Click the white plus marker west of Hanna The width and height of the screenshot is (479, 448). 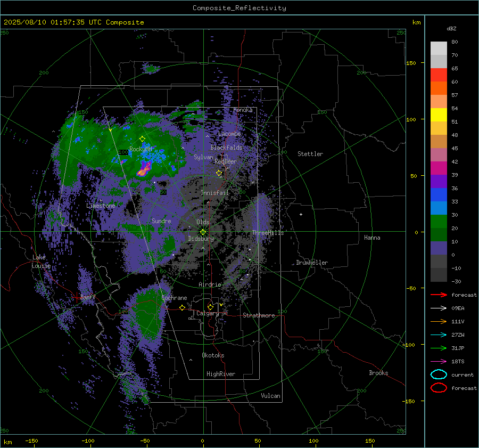coord(301,214)
